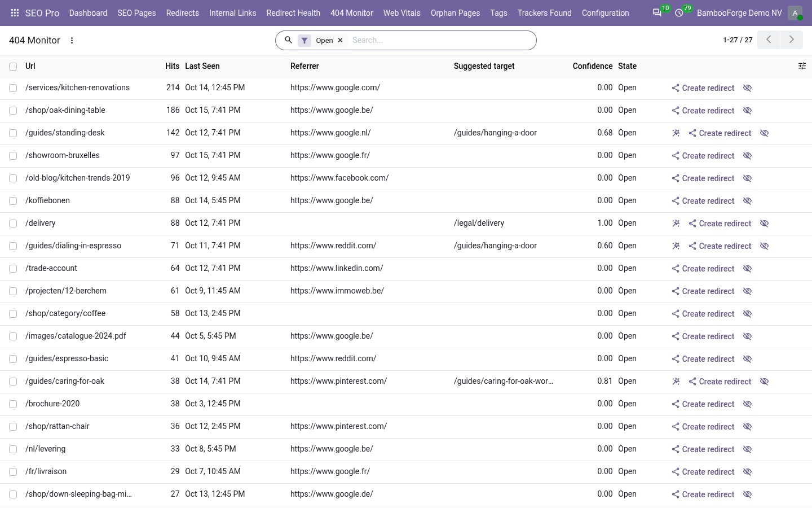Sort by the Hits column header
The height and width of the screenshot is (508, 812).
(x=172, y=66)
